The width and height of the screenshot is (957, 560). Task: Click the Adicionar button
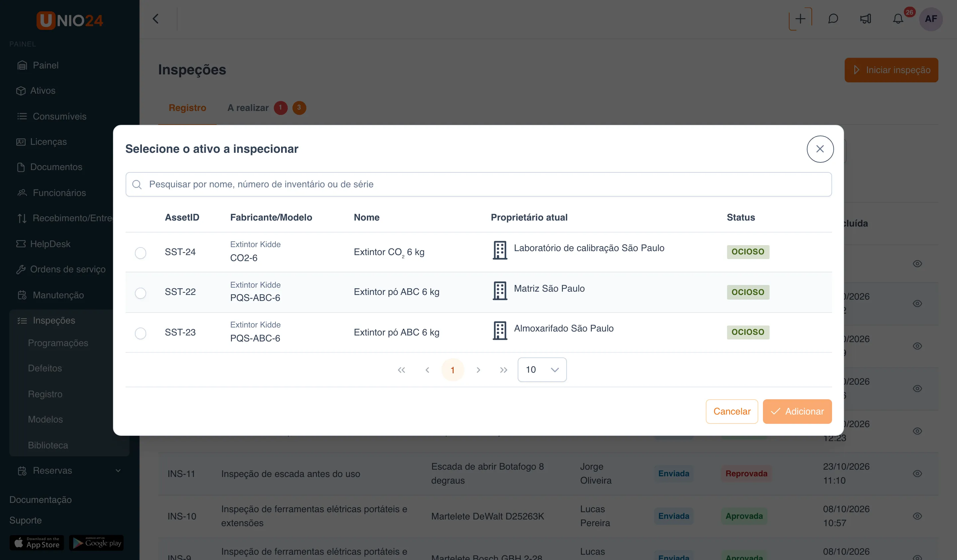coord(797,411)
